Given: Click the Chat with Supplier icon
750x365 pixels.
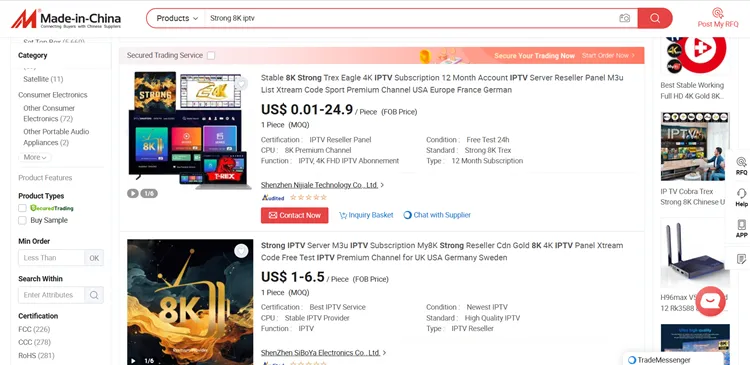Looking at the screenshot, I should point(407,215).
